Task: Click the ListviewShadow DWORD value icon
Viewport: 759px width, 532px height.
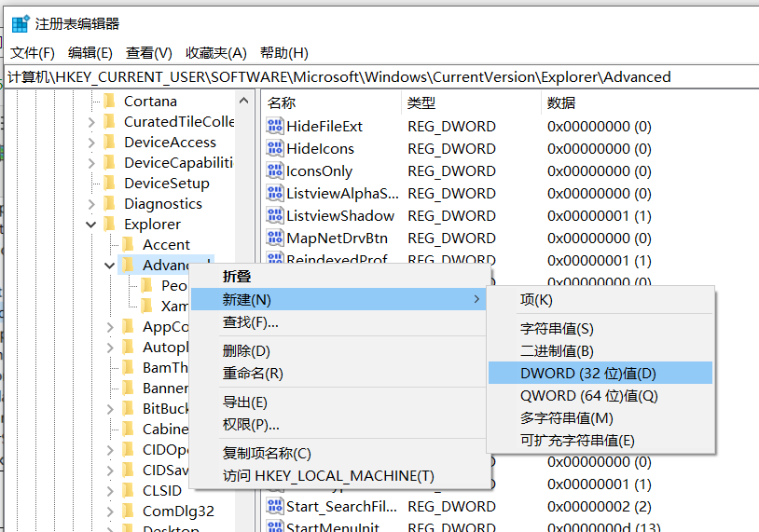Action: 275,216
